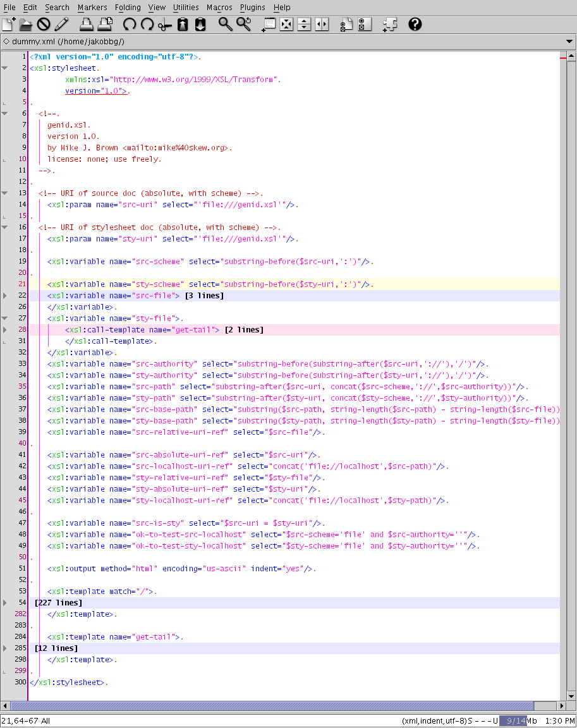Open the File menu
This screenshot has height=728, width=577.
click(9, 8)
